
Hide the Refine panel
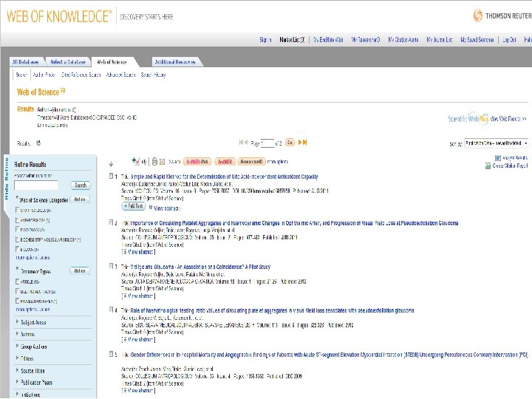coord(6,179)
